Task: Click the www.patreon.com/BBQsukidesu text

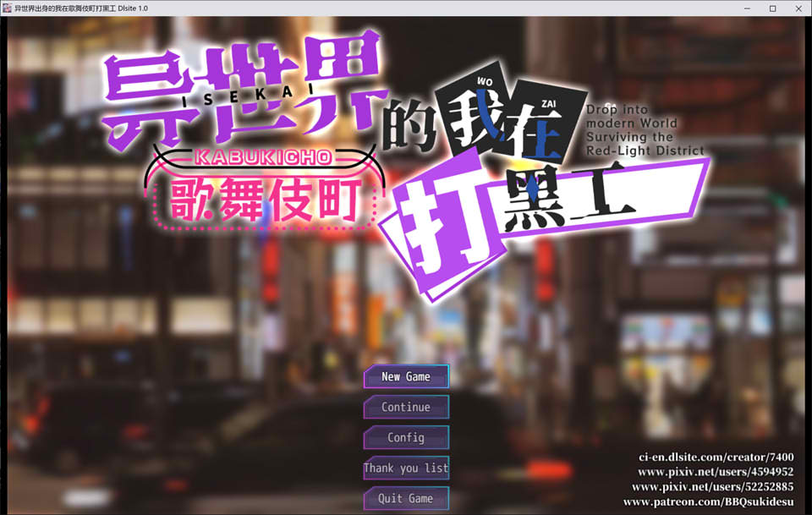Action: click(x=709, y=502)
